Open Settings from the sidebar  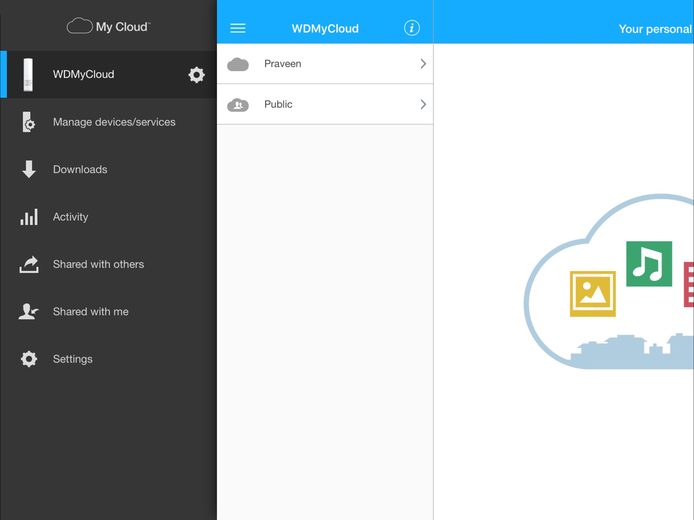108,359
